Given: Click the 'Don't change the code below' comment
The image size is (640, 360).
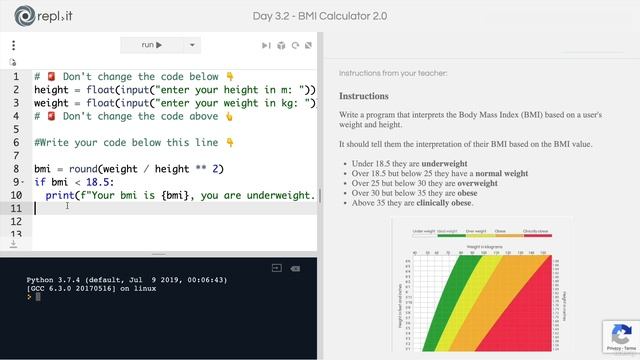Looking at the screenshot, I should 134,77.
